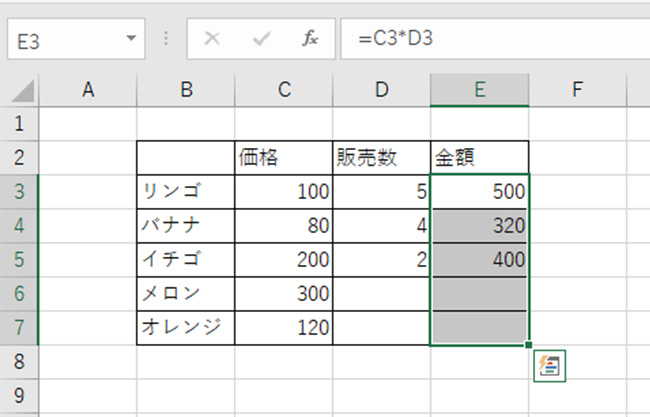Click the amount cell showing 500
Viewport: 650px width, 417px height.
click(480, 192)
